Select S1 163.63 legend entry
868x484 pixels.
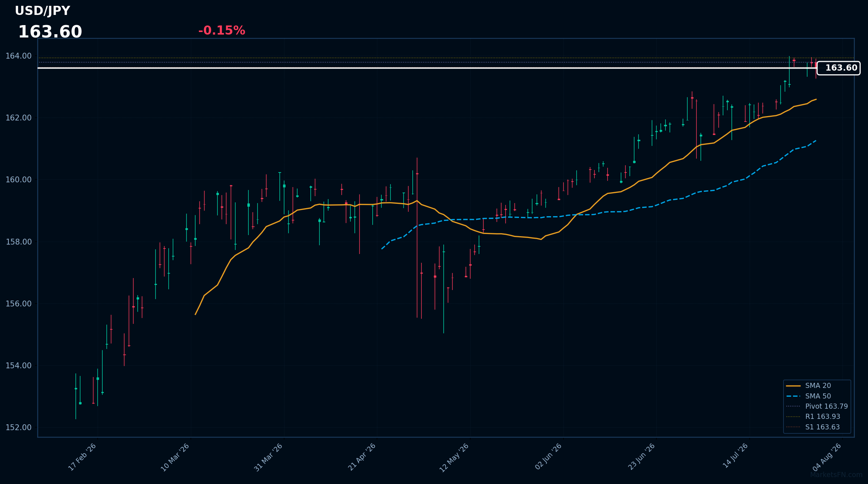813,427
